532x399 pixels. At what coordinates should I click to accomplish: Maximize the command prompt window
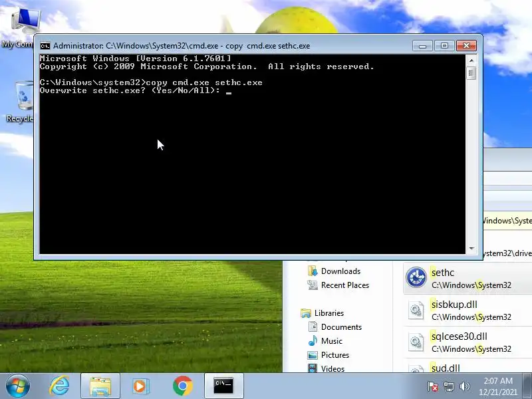pos(444,46)
